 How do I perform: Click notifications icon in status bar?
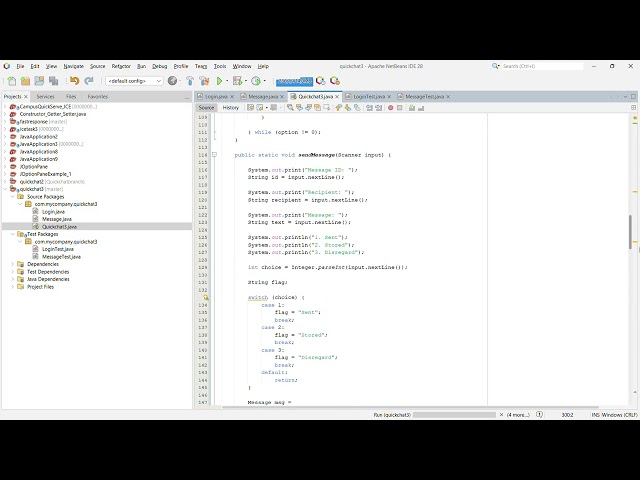point(539,414)
